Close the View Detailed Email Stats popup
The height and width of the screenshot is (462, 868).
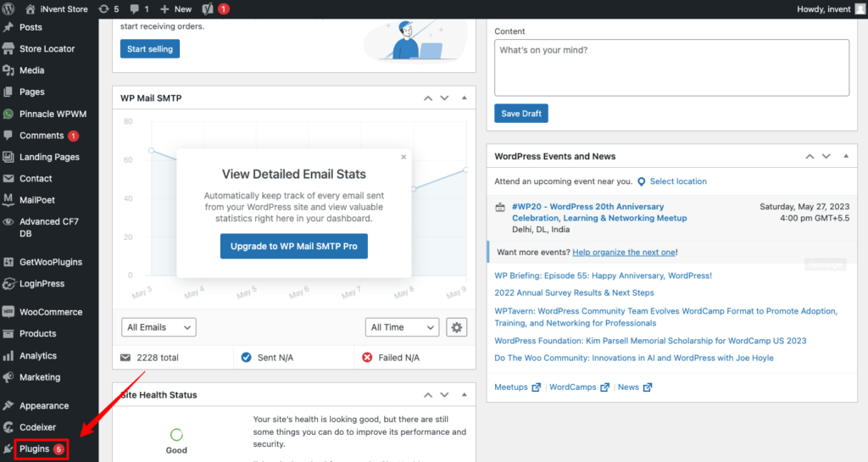403,157
